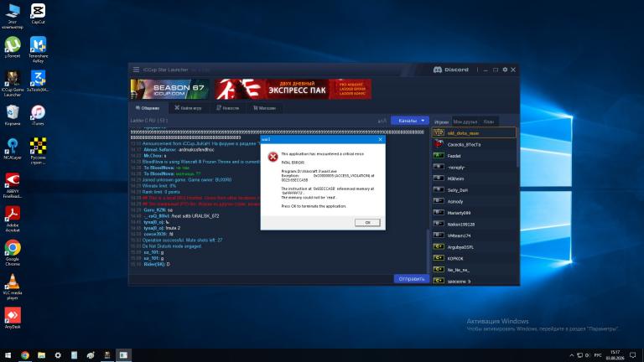
Task: Click the chat message input field
Action: 262,279
